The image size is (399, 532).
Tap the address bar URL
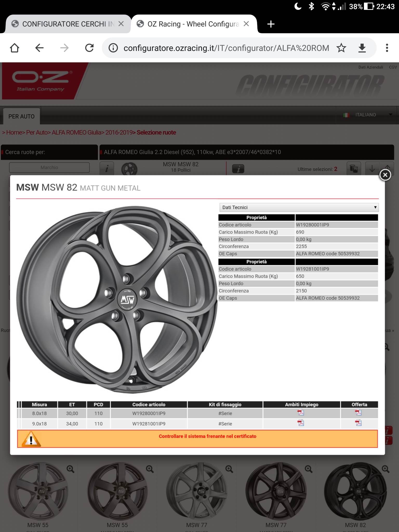point(226,48)
